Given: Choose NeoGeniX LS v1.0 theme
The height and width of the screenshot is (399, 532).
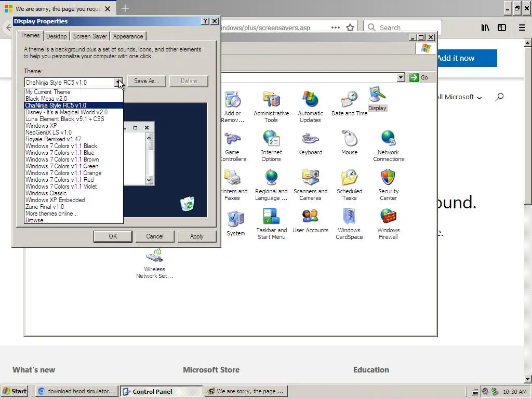Looking at the screenshot, I should [74, 132].
